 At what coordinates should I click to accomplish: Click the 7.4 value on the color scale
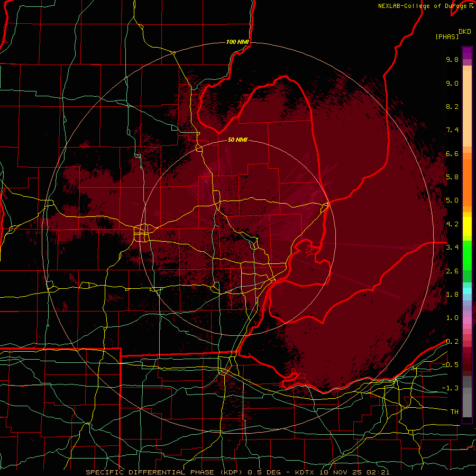click(x=452, y=130)
